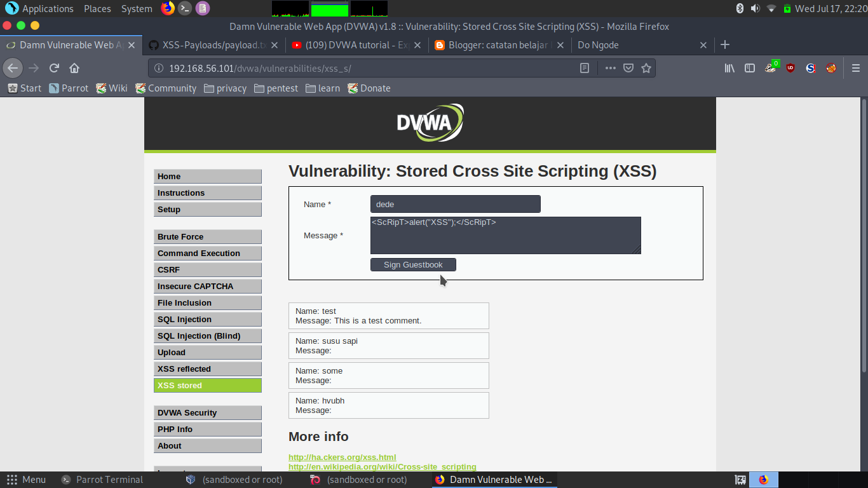The height and width of the screenshot is (488, 868).
Task: Open the Home sidebar page
Action: pos(208,177)
